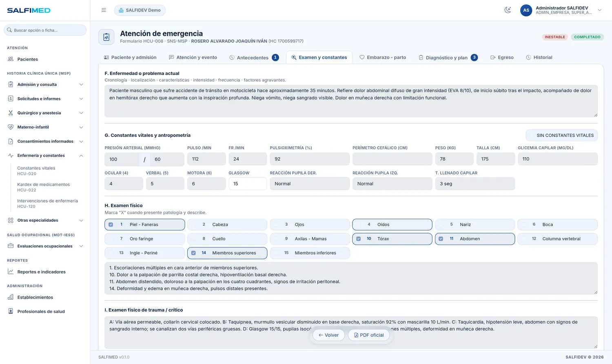Viewport: 612px width, 364px height.
Task: Open Kardex de medicamentos HCU-022 link
Action: pyautogui.click(x=43, y=187)
